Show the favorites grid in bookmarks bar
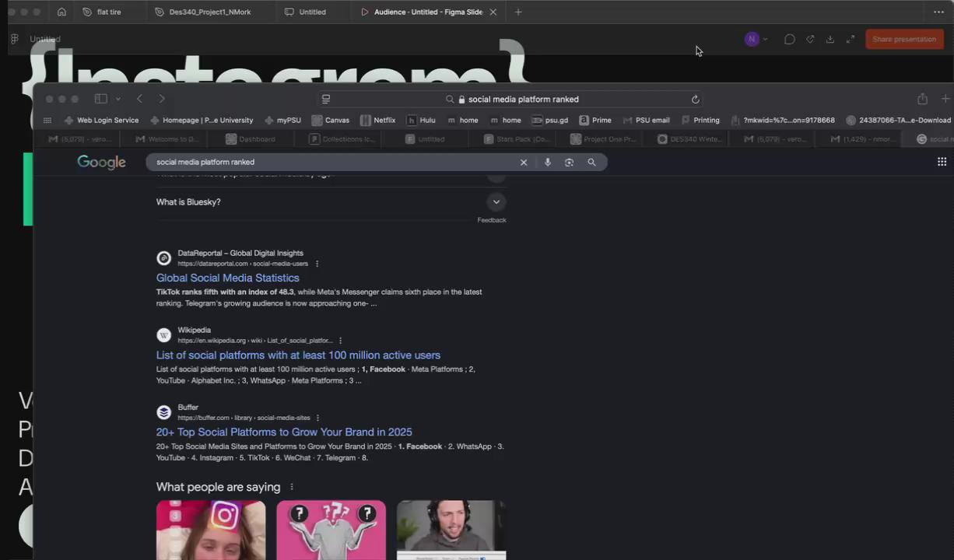 (x=47, y=120)
